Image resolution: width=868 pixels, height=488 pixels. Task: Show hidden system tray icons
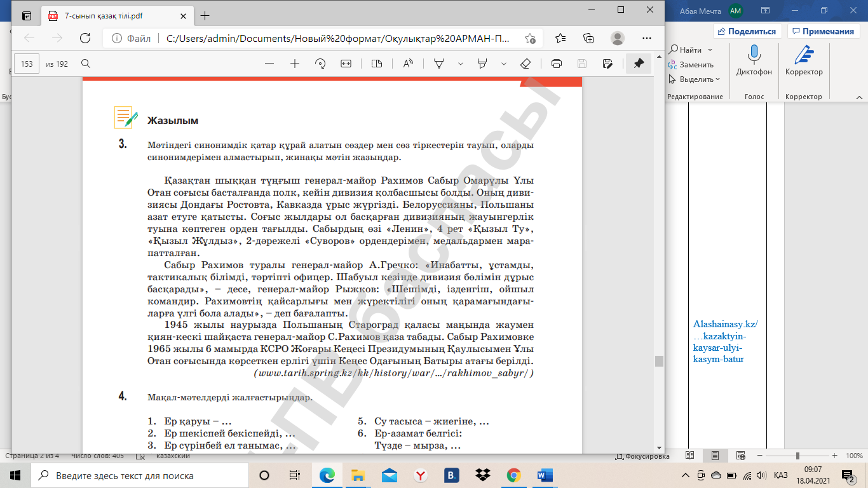click(685, 475)
